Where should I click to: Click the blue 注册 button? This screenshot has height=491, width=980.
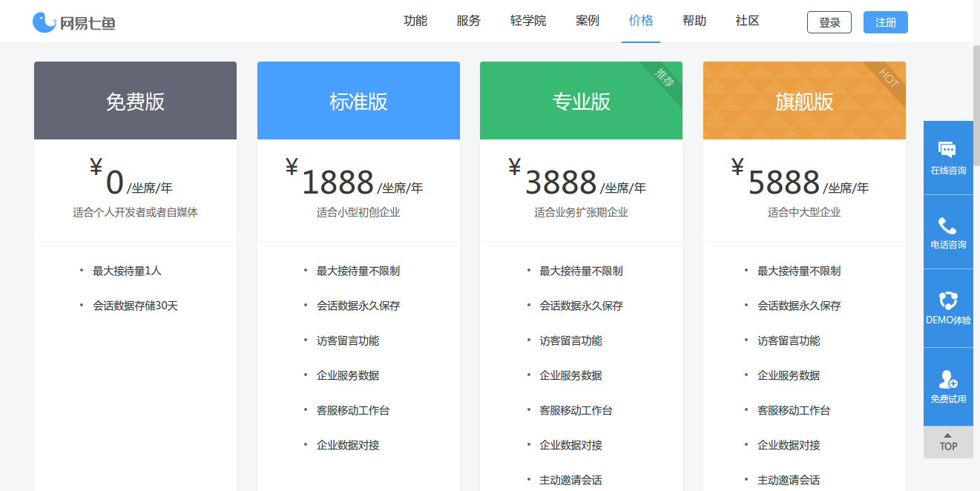click(x=885, y=22)
